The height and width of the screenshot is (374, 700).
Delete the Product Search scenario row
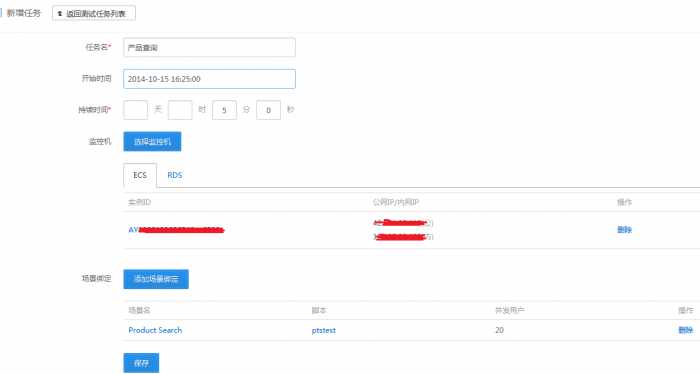coord(685,330)
